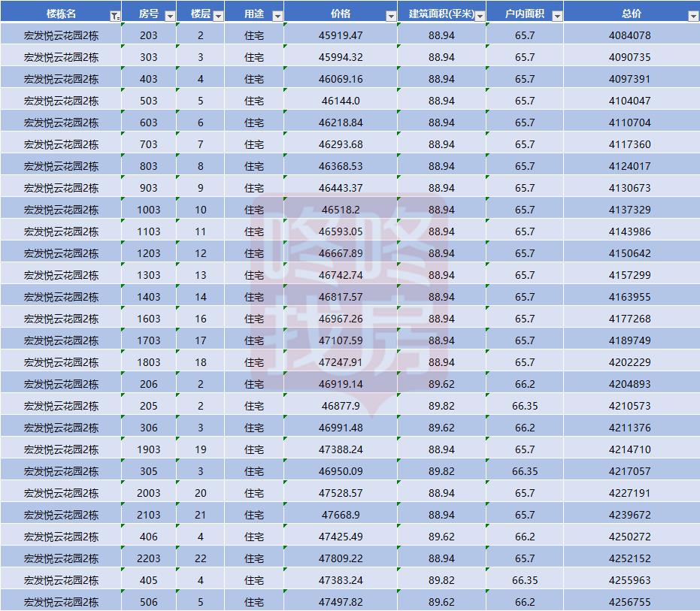The height and width of the screenshot is (611, 700).
Task: Select the 价格 header cell text
Action: pyautogui.click(x=340, y=14)
